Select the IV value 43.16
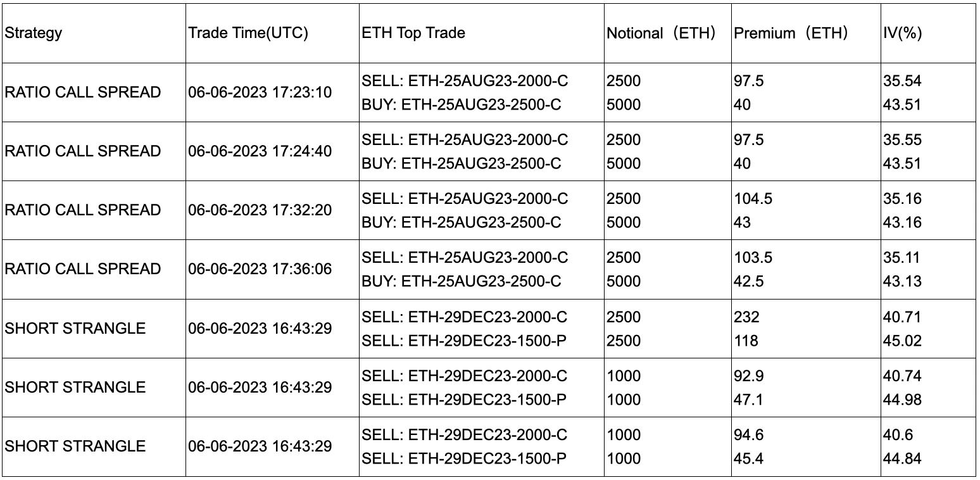980x480 pixels. [x=902, y=222]
